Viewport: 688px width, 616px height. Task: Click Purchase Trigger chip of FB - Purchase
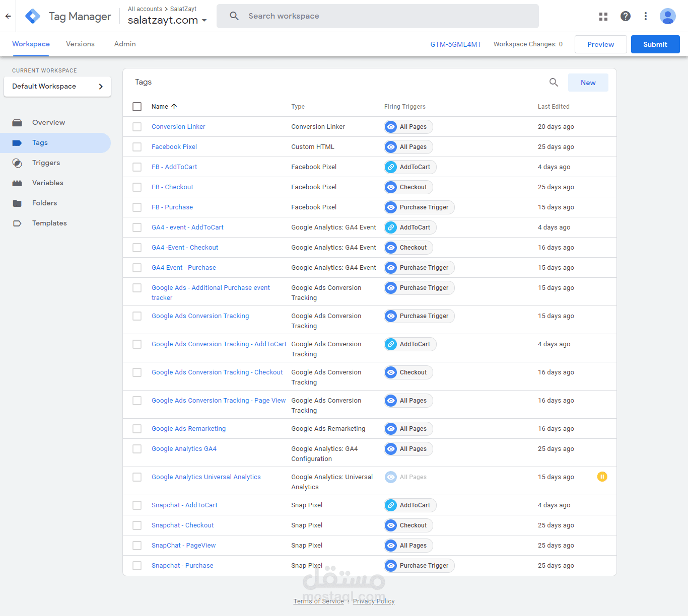click(419, 207)
